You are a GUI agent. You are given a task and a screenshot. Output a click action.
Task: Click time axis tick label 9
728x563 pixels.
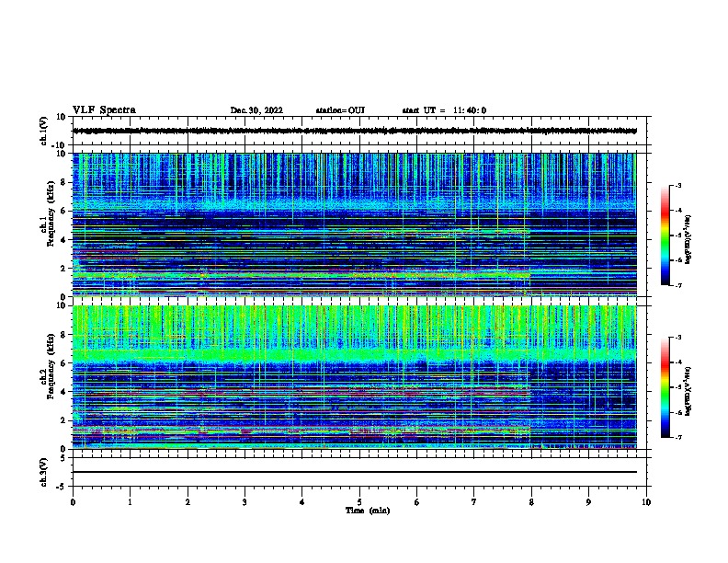[x=588, y=502]
